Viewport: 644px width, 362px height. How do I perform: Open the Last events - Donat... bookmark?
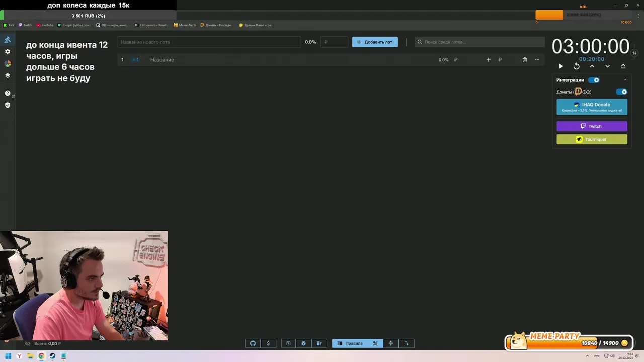[151, 25]
